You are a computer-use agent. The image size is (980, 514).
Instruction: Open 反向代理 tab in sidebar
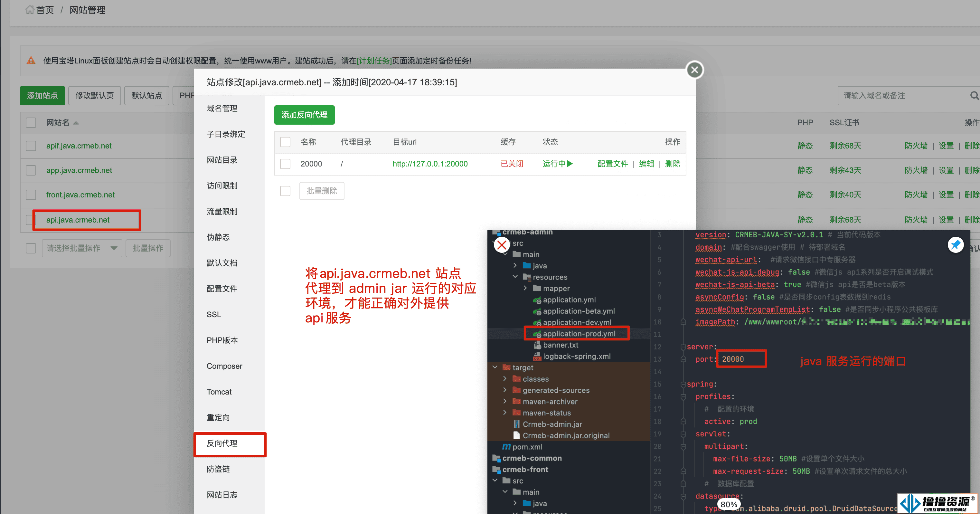click(222, 443)
